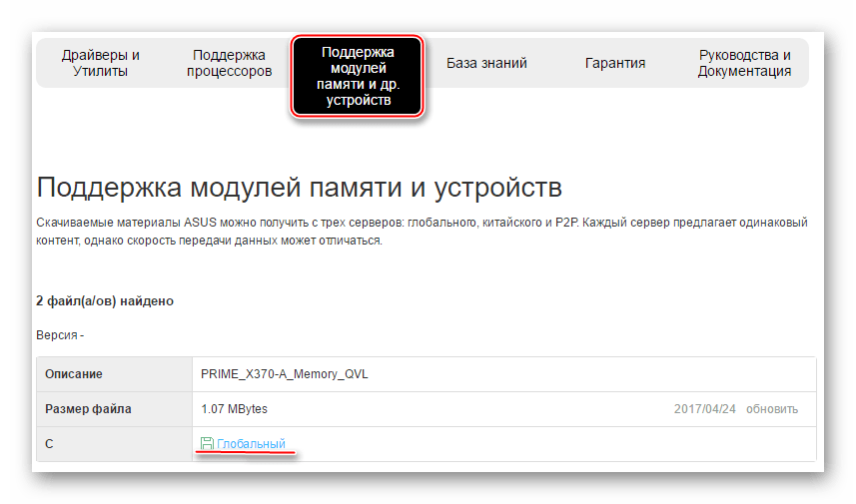Open the Гарантия tab
Screen dimensions: 856x504
click(x=614, y=63)
